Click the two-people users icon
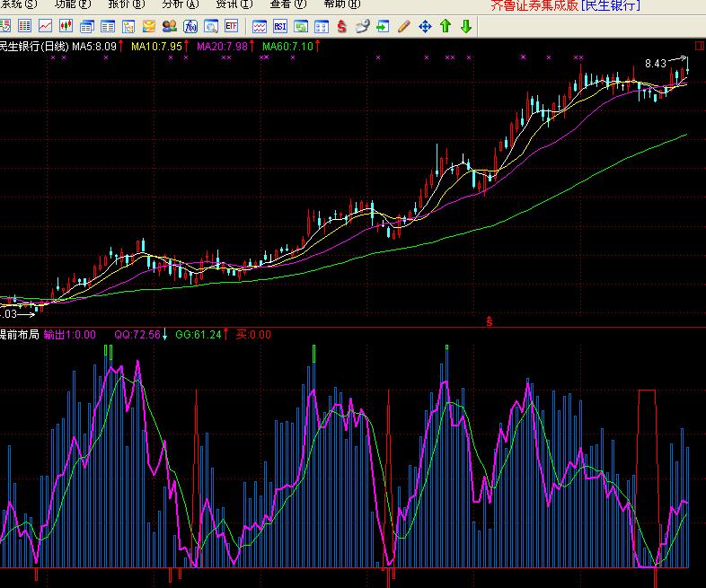Image resolution: width=706 pixels, height=588 pixels. (x=170, y=26)
